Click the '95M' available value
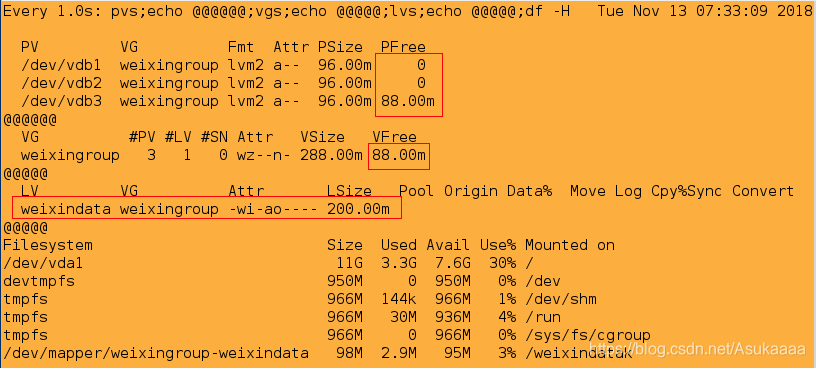 [x=457, y=353]
